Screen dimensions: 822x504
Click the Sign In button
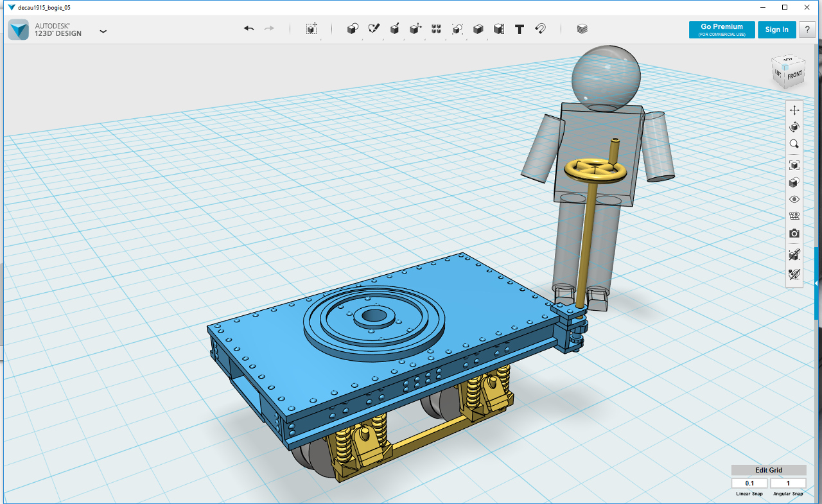click(777, 30)
